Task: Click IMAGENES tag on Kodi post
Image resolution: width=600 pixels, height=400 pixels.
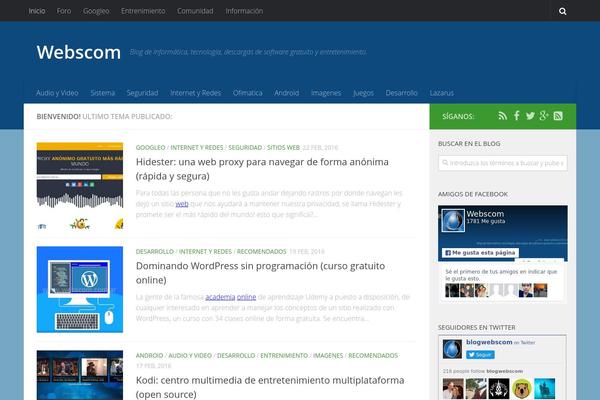Action: point(328,356)
